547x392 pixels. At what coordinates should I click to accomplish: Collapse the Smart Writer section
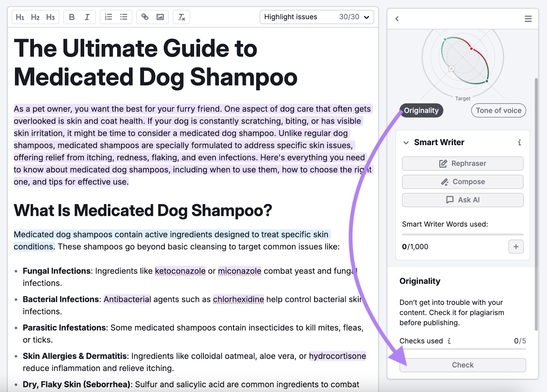click(406, 143)
